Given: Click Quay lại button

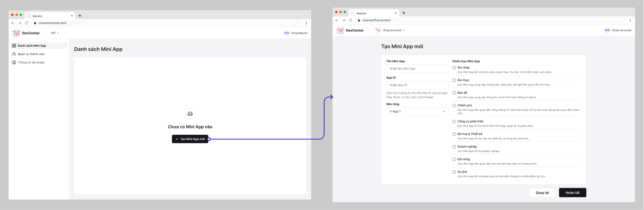Looking at the screenshot, I should tap(542, 193).
